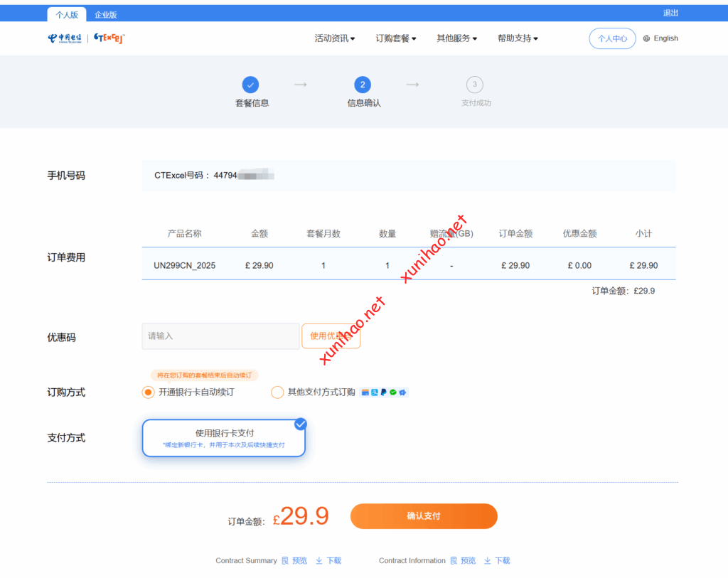The width and height of the screenshot is (728, 578).
Task: Expand the 活动资讯 dropdown menu
Action: click(335, 38)
